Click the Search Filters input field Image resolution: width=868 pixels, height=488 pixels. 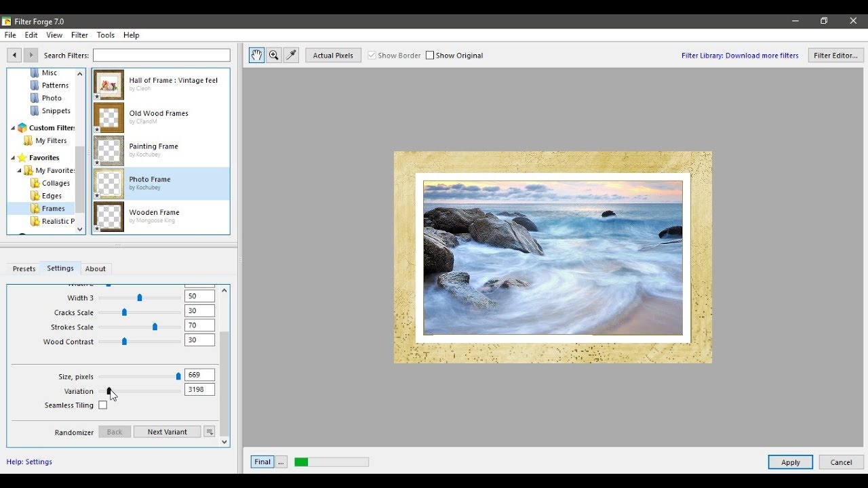[x=161, y=56]
